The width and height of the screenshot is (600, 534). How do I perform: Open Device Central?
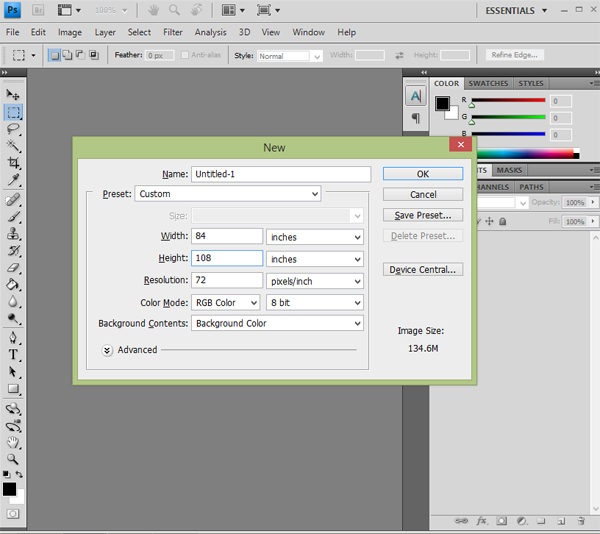423,270
